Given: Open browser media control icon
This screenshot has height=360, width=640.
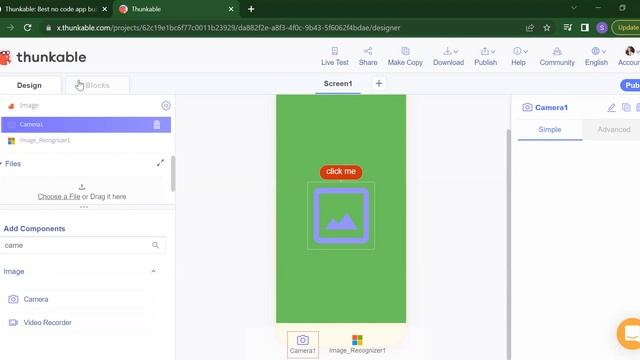Looking at the screenshot, I should 567,27.
